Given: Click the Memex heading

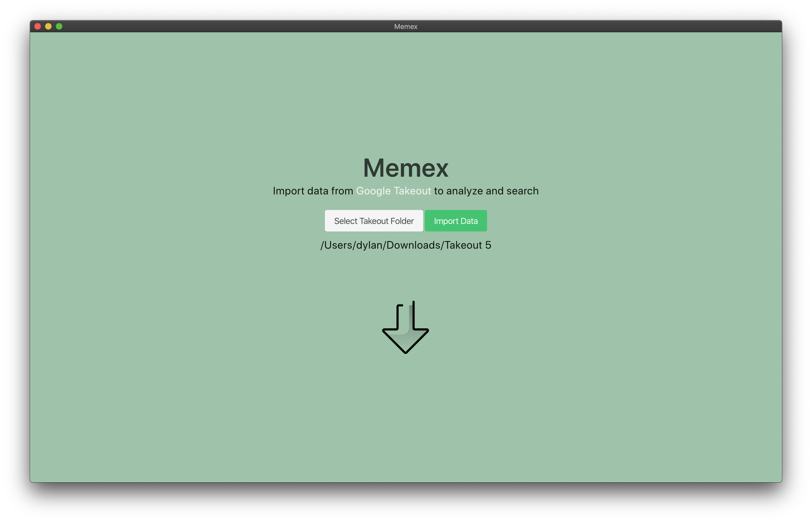Looking at the screenshot, I should [406, 168].
